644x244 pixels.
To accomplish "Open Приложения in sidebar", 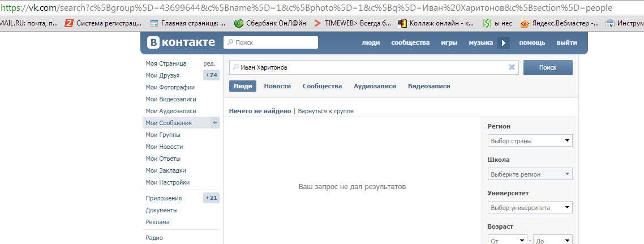I will [x=164, y=198].
